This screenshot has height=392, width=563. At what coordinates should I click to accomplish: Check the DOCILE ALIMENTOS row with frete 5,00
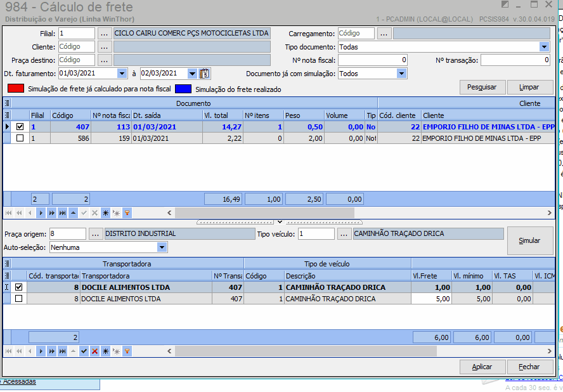pos(18,299)
